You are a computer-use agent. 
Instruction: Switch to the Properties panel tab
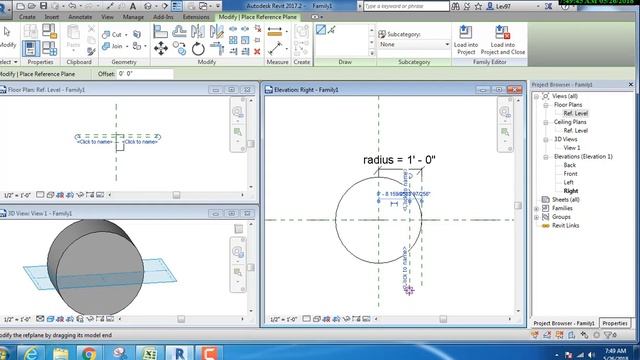pos(615,323)
